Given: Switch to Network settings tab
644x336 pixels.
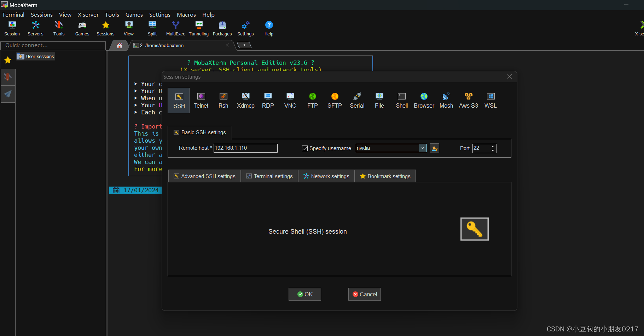Looking at the screenshot, I should pos(326,176).
